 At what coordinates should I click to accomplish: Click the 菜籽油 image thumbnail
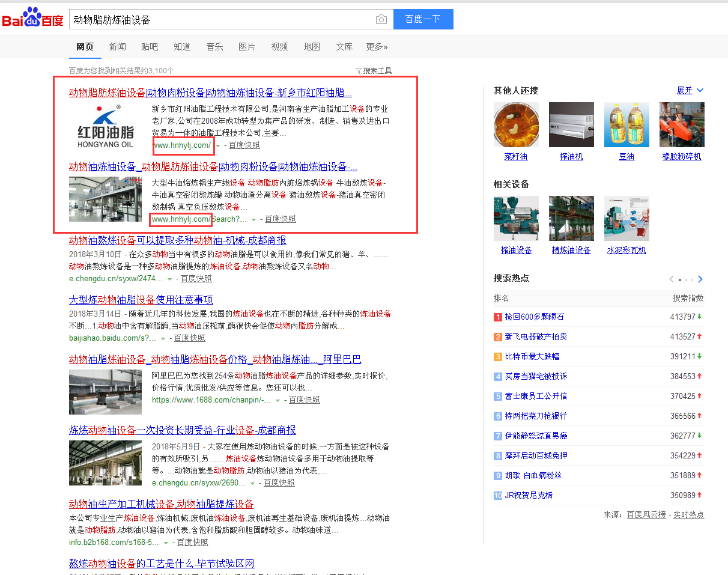[516, 125]
